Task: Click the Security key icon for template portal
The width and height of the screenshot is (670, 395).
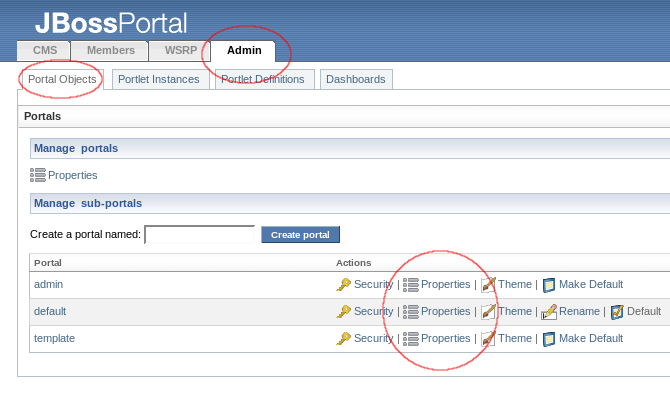Action: pyautogui.click(x=343, y=339)
